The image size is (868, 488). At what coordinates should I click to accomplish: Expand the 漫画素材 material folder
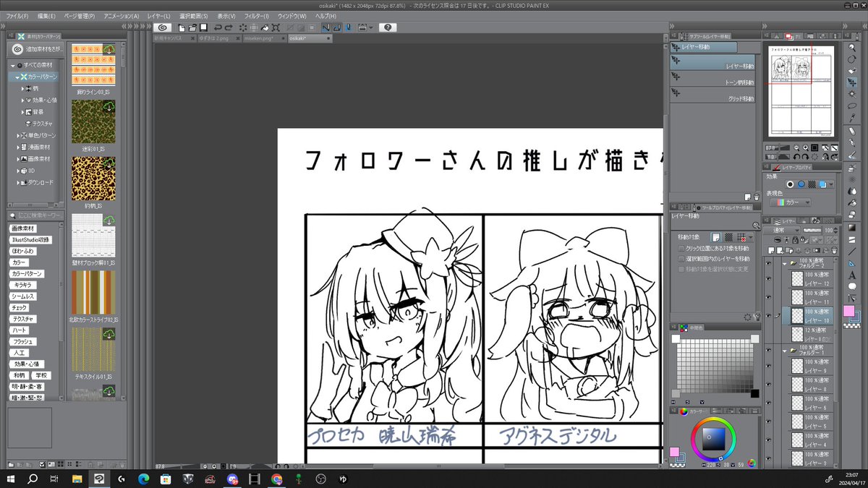(18, 147)
